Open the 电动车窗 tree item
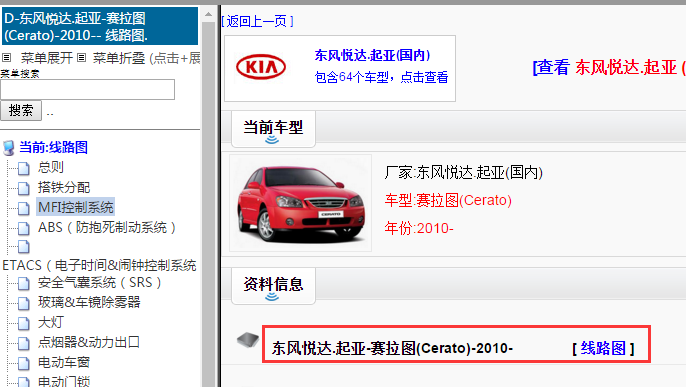Screen dimensions: 686x387 click(64, 362)
